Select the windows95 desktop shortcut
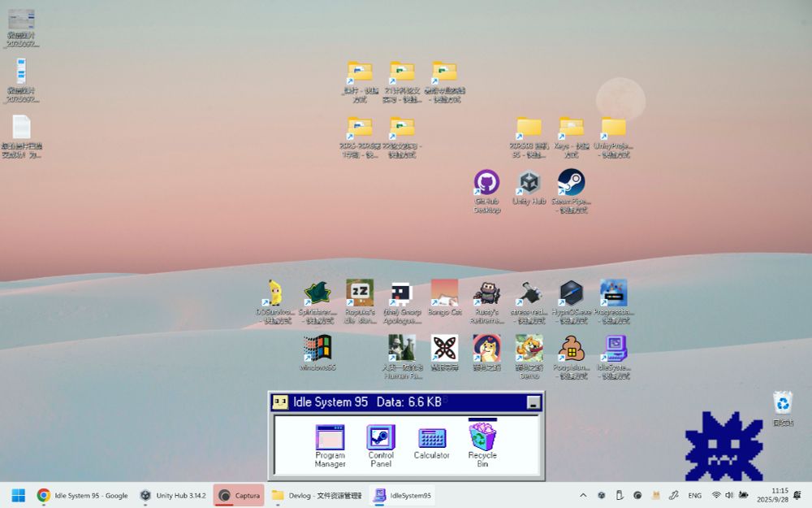 pos(317,353)
